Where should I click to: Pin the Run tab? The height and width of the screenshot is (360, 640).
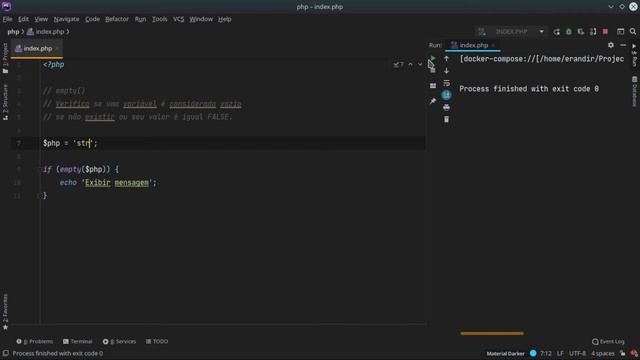(x=433, y=101)
